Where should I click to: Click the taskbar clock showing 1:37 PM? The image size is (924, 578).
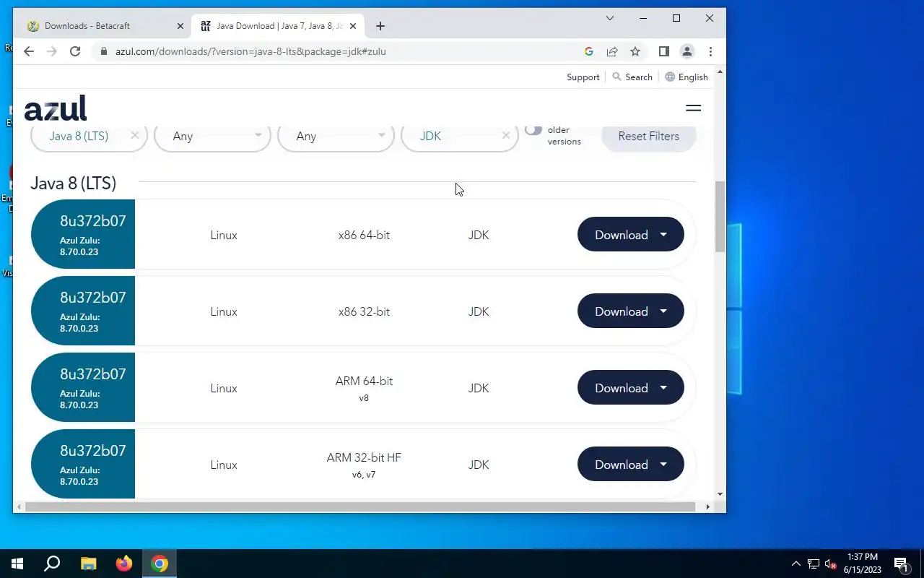(x=862, y=564)
